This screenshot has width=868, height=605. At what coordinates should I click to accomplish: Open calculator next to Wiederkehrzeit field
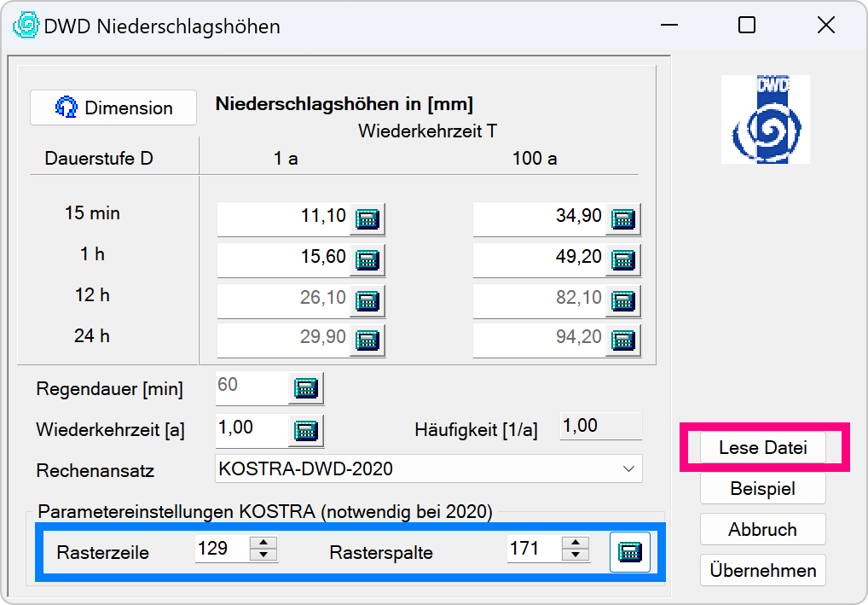click(306, 429)
